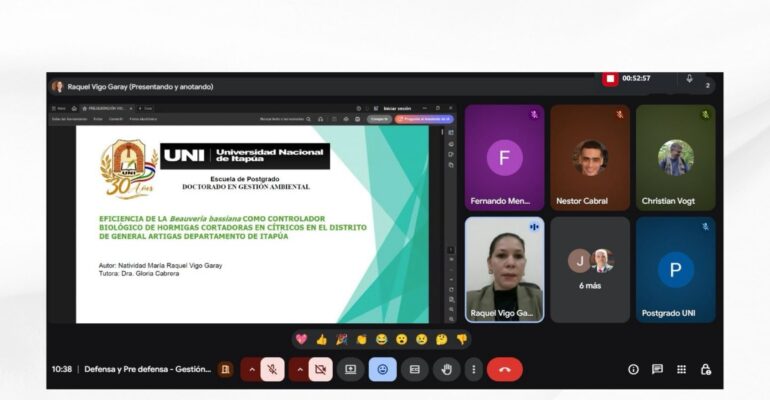This screenshot has width=770, height=400.
Task: Select the open PDF document tab
Action: (106, 108)
